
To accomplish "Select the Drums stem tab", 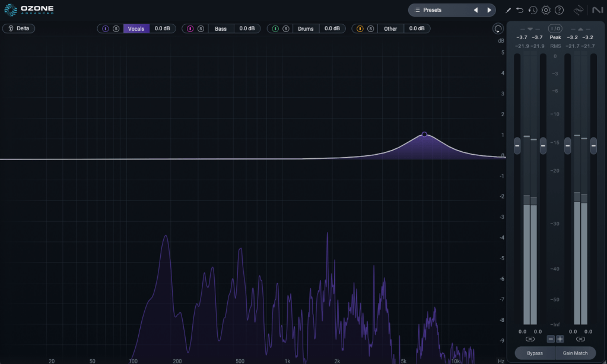I will [x=306, y=28].
